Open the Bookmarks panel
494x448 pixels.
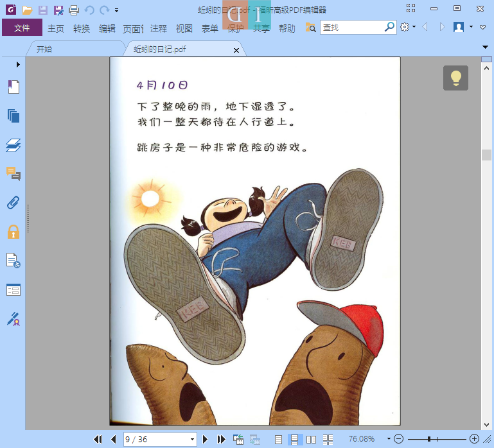13,87
